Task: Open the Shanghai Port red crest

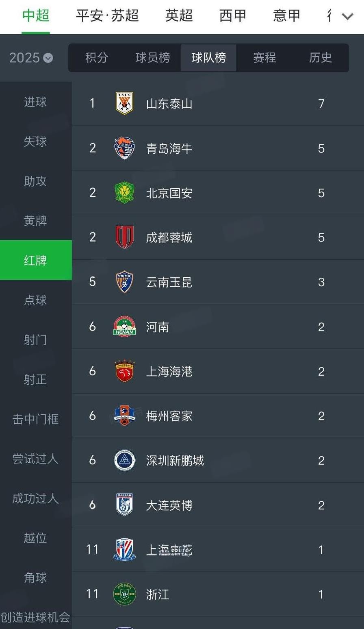Action: [x=124, y=371]
